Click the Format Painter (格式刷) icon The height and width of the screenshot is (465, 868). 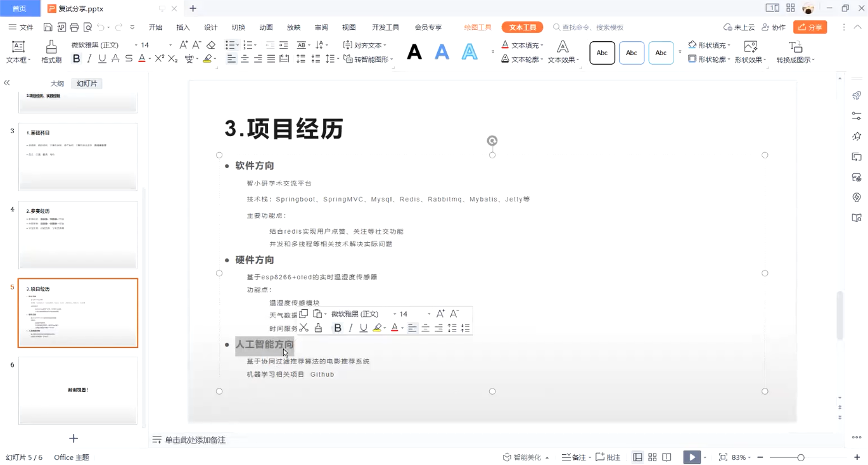coord(51,52)
